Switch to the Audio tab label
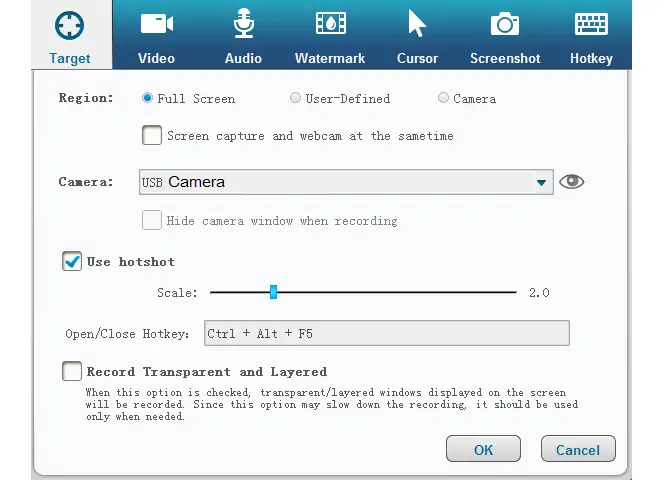 [x=243, y=58]
